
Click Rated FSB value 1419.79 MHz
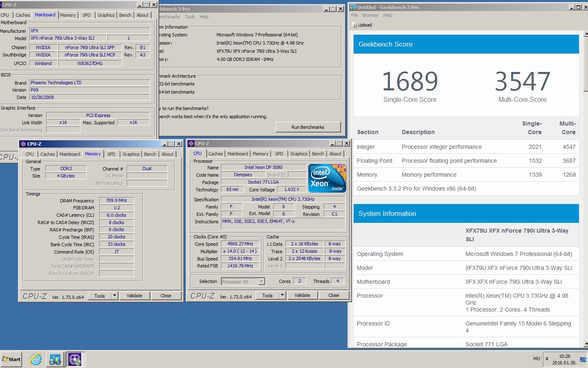pyautogui.click(x=240, y=266)
